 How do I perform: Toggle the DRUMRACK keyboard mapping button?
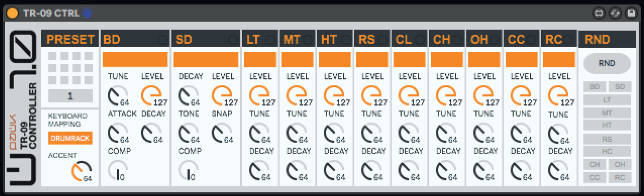click(70, 138)
